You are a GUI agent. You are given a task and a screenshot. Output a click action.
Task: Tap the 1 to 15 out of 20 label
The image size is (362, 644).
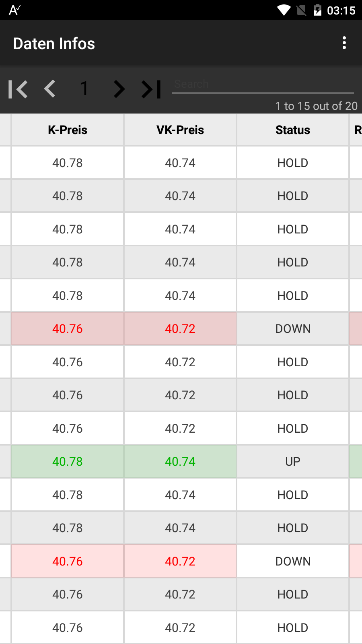[316, 106]
